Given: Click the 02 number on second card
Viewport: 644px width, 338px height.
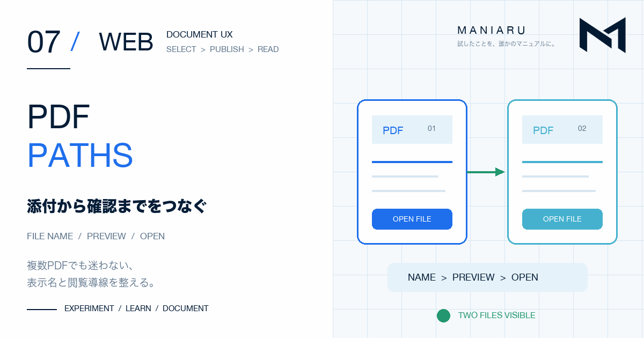Looking at the screenshot, I should pos(582,129).
